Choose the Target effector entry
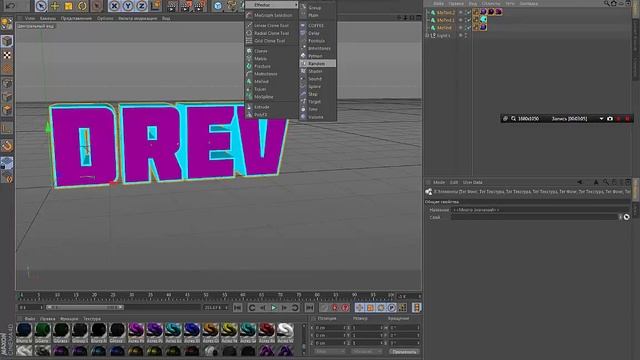 coord(318,102)
